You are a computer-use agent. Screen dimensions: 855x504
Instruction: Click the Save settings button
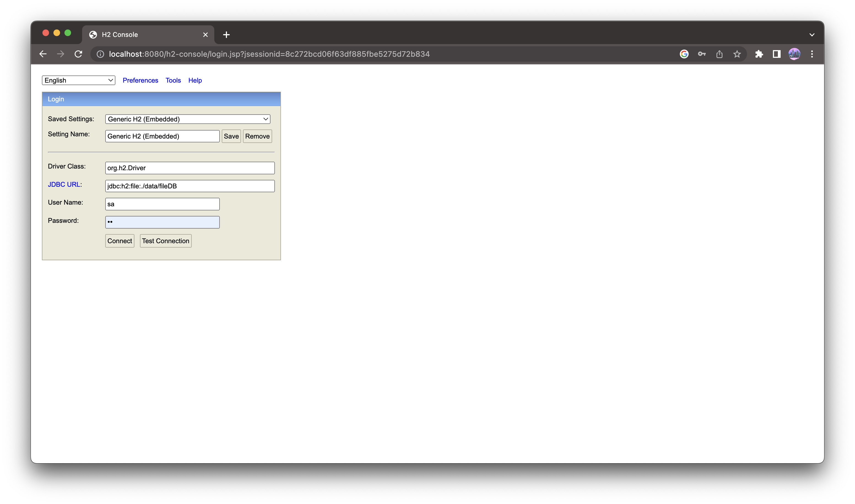point(231,136)
